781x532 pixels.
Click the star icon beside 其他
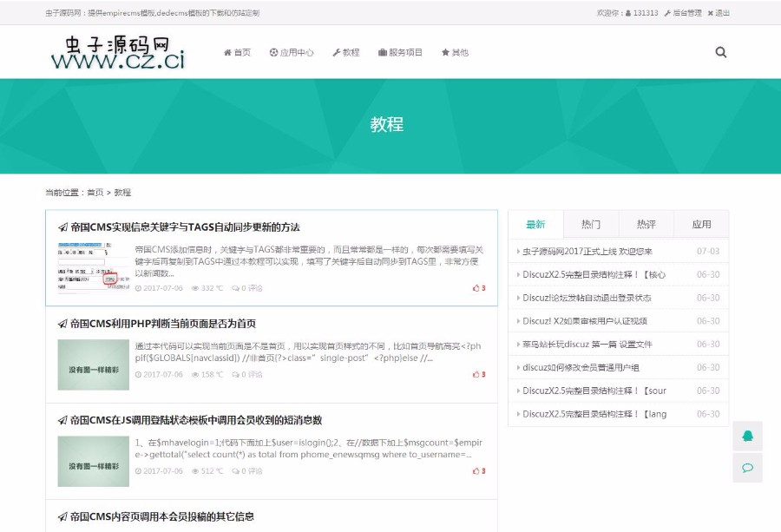coord(446,52)
